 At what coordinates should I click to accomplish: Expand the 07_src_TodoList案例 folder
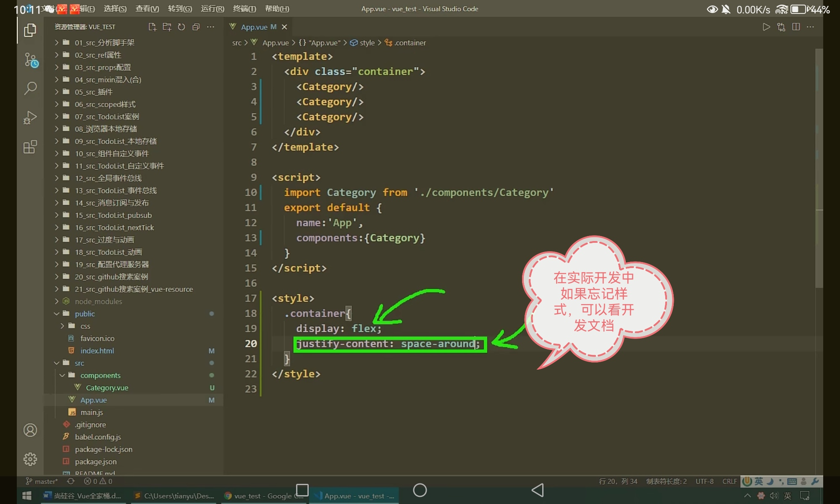[x=107, y=117]
